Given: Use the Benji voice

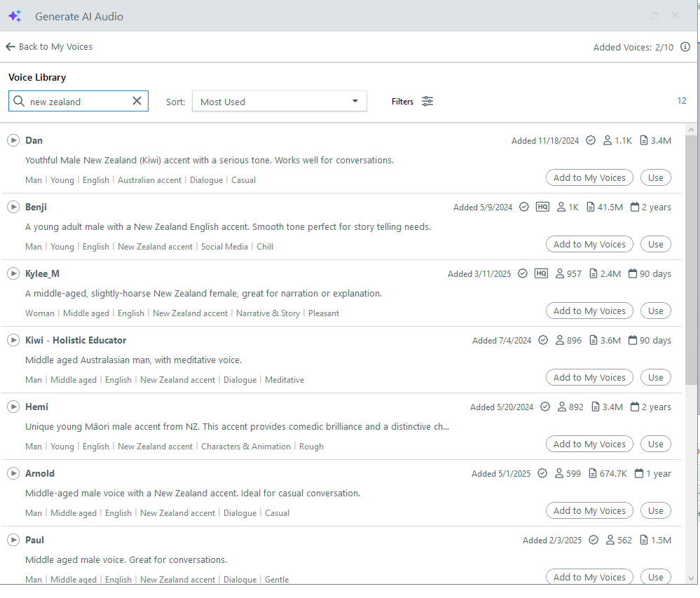Looking at the screenshot, I should (655, 244).
